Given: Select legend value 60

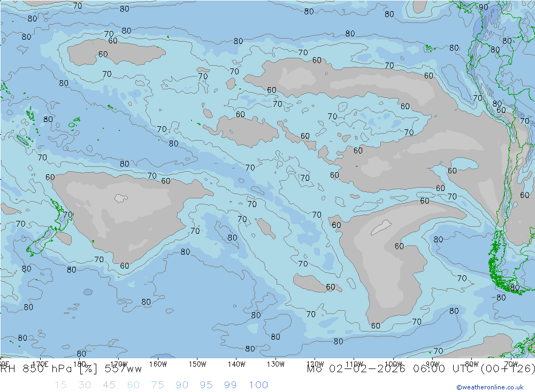Looking at the screenshot, I should point(133,385).
